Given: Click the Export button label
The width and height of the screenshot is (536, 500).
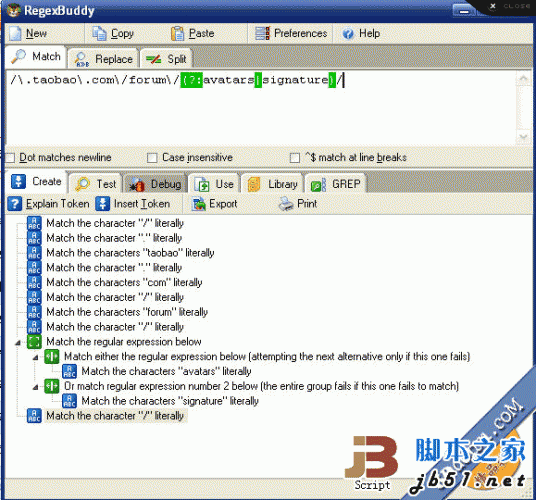Looking at the screenshot, I should click(x=223, y=204).
